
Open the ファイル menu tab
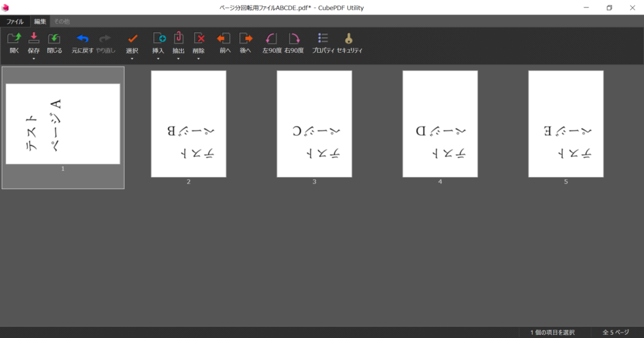[x=15, y=21]
